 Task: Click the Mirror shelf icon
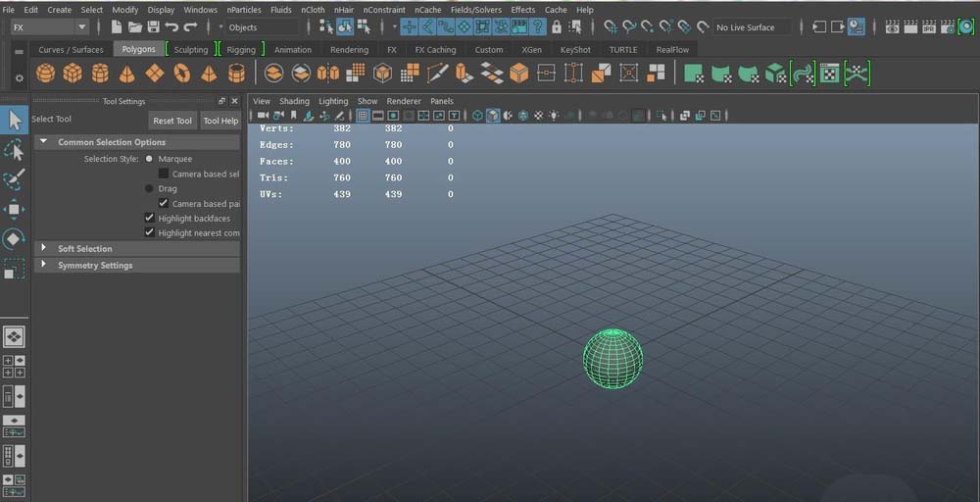point(328,74)
